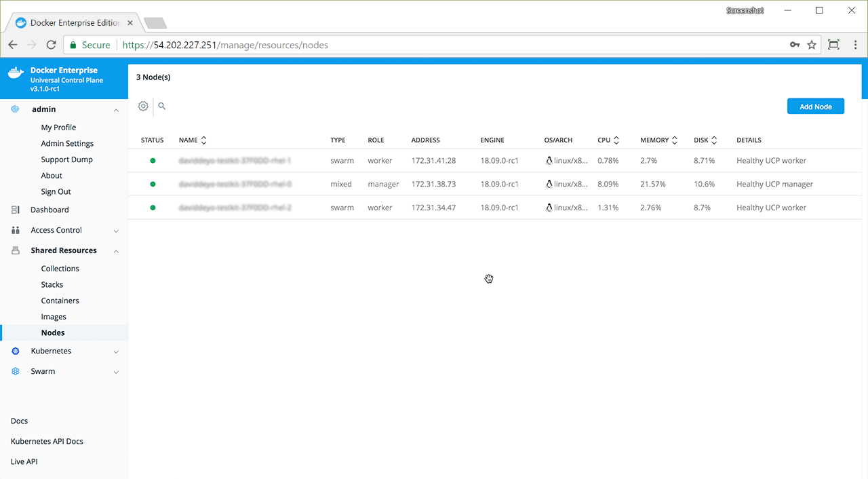The width and height of the screenshot is (868, 479).
Task: Reload the page with refresh icon
Action: (x=51, y=45)
